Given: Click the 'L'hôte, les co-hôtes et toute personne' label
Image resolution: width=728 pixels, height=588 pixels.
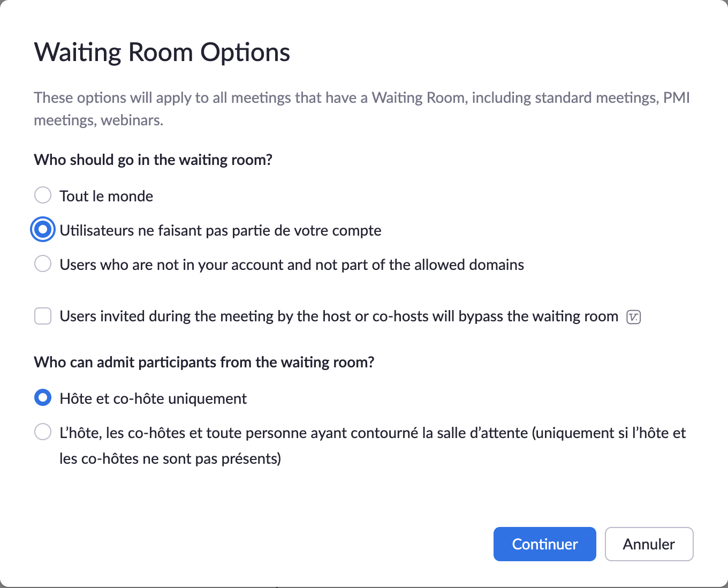Looking at the screenshot, I should tap(372, 433).
